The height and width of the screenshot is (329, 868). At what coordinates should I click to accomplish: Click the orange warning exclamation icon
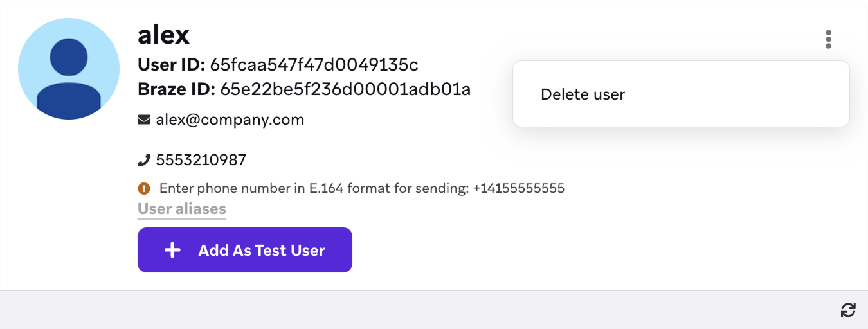tap(144, 189)
